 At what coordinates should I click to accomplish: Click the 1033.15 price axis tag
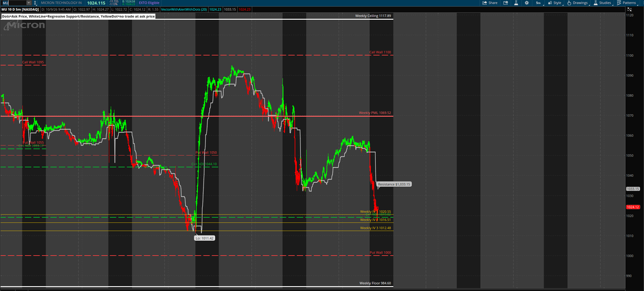pos(633,189)
